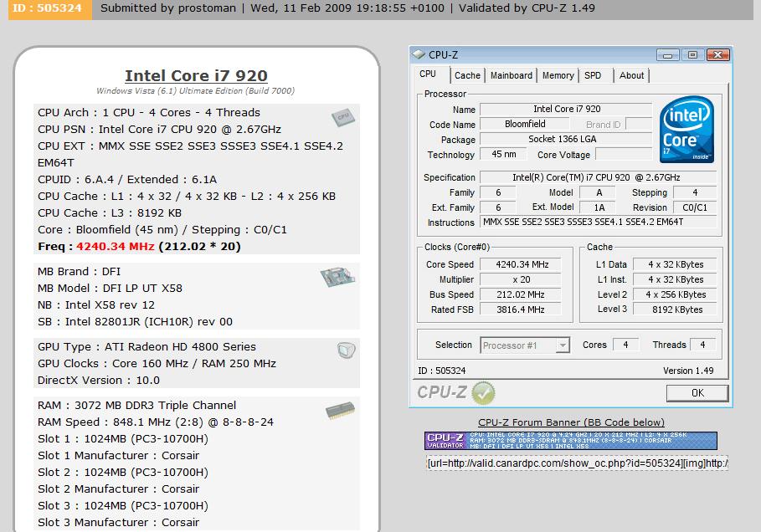Click the Cores count field
The height and width of the screenshot is (532, 761).
(625, 345)
